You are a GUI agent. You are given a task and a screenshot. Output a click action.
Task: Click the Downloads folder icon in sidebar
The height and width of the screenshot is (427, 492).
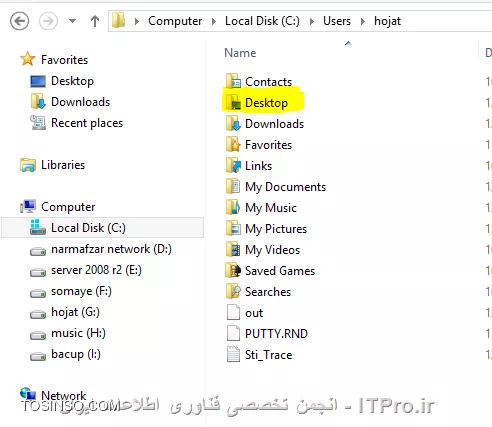(x=38, y=102)
